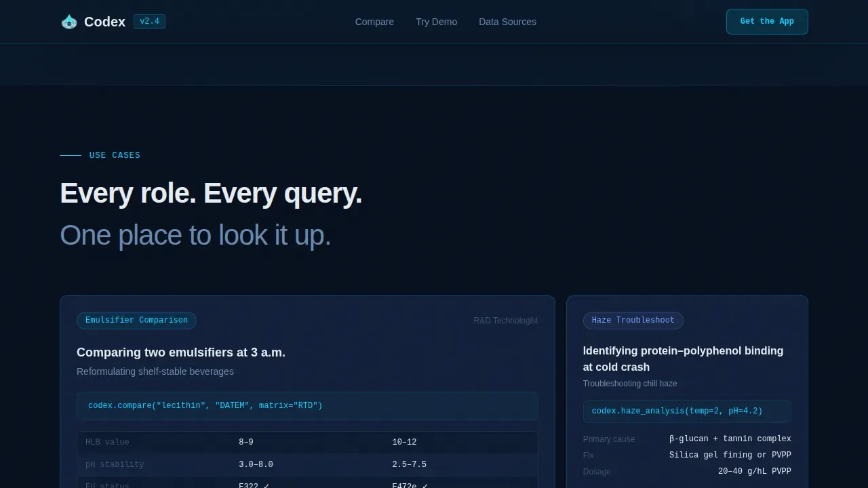The height and width of the screenshot is (488, 868).
Task: Select the Haze Troubleshoot tag
Action: click(633, 321)
